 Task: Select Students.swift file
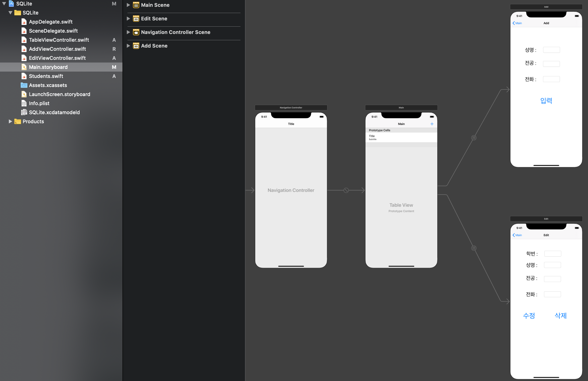click(x=46, y=76)
